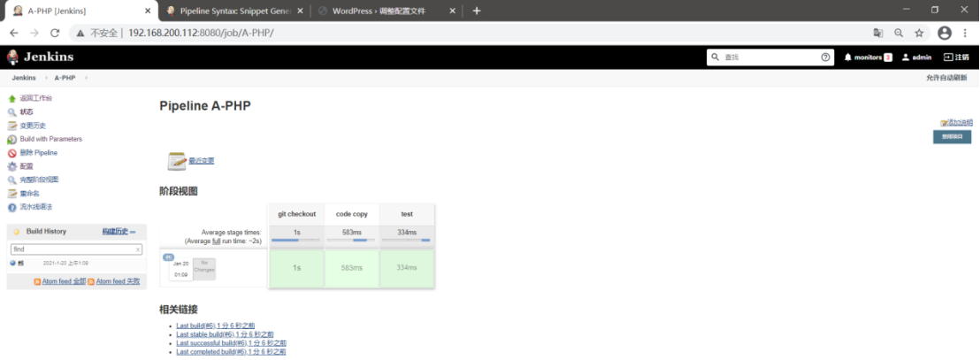The image size is (980, 360).
Task: Open the Chrome three-dot menu
Action: 966,33
